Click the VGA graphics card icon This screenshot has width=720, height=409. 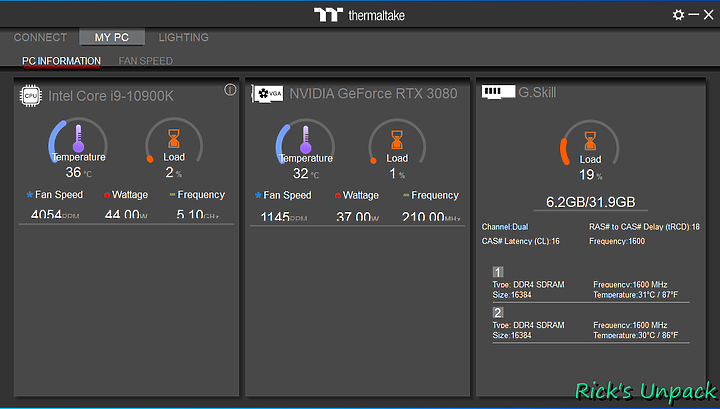268,94
